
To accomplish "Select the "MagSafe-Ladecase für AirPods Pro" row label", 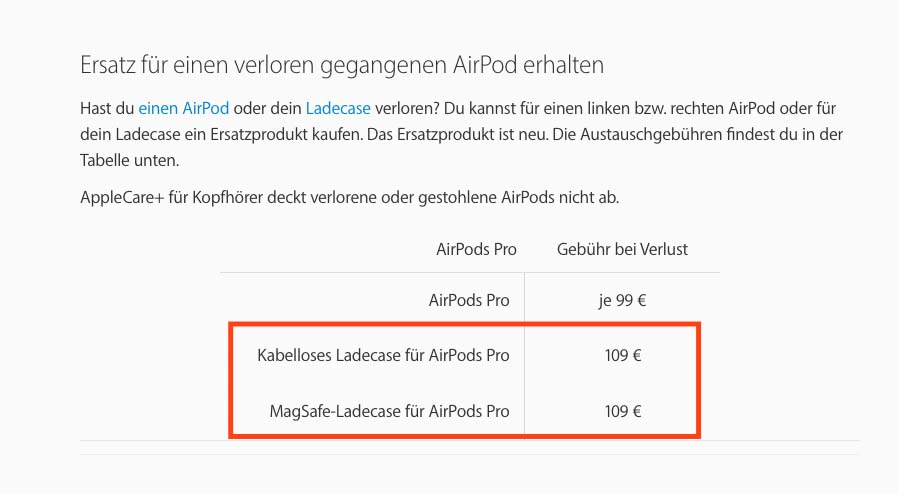I will pyautogui.click(x=389, y=410).
